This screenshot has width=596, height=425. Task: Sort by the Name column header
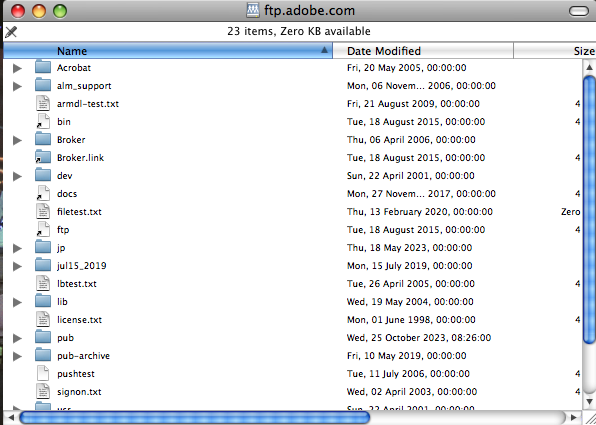tap(168, 51)
